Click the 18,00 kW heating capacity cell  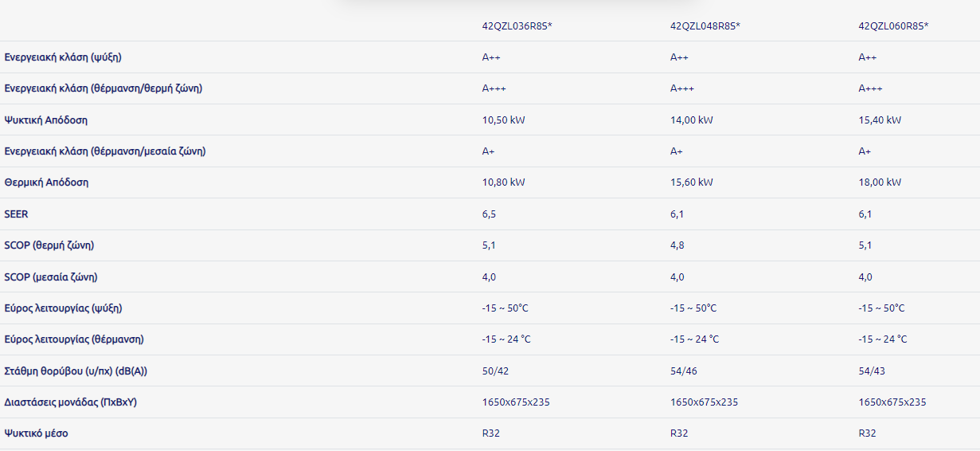(880, 182)
